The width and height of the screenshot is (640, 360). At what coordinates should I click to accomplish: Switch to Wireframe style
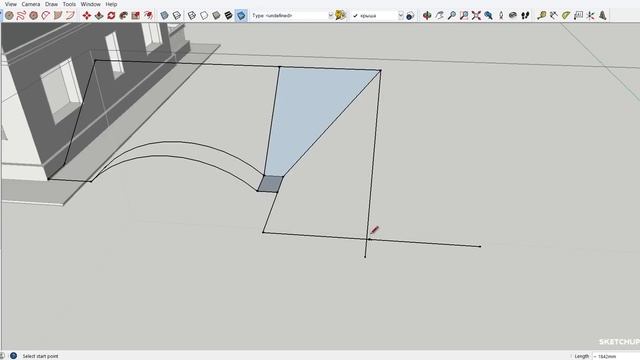point(191,16)
